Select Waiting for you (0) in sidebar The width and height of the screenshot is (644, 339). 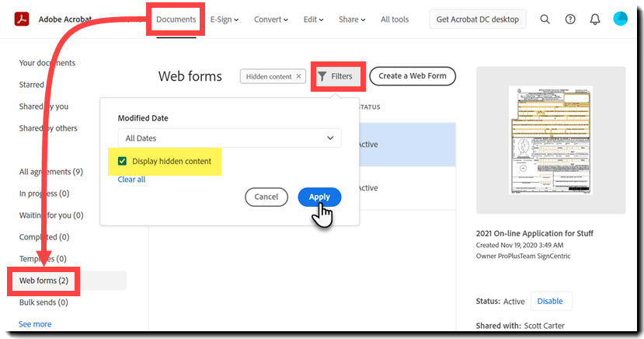(x=51, y=215)
